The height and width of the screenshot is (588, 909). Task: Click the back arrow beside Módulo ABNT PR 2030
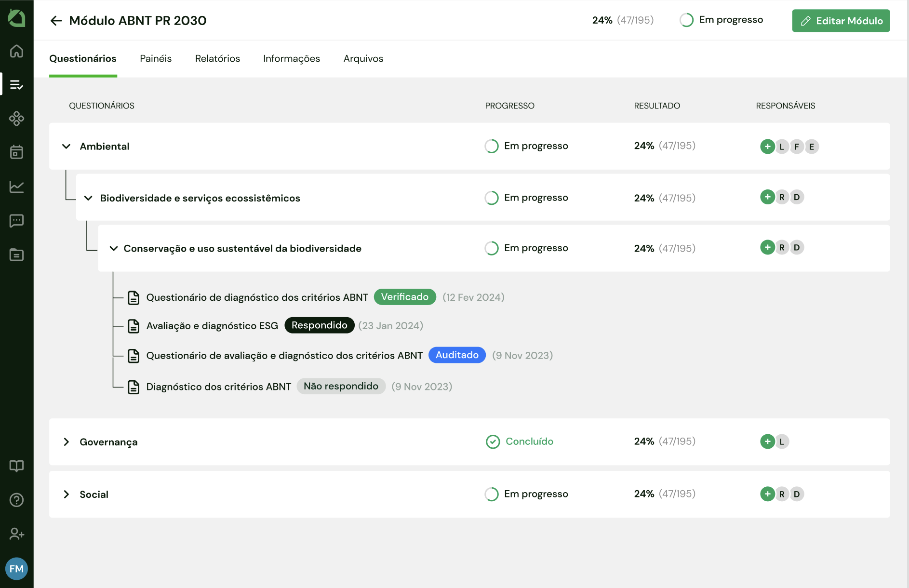point(56,21)
